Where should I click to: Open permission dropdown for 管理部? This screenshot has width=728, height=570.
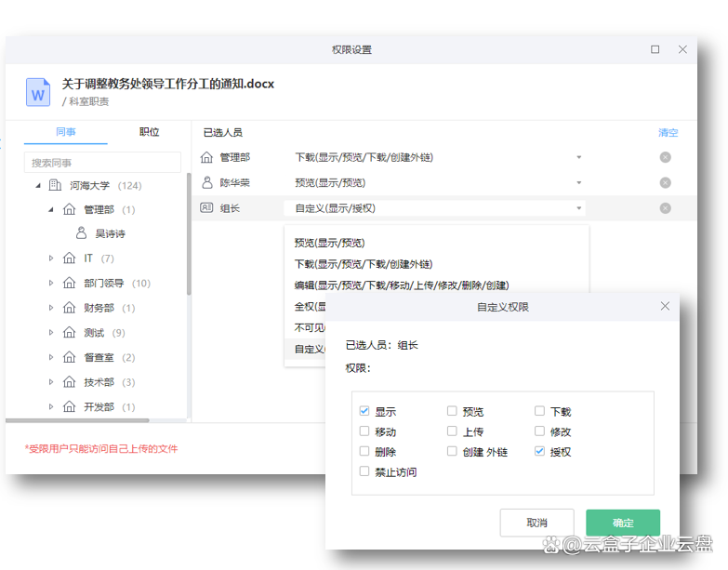tap(578, 157)
